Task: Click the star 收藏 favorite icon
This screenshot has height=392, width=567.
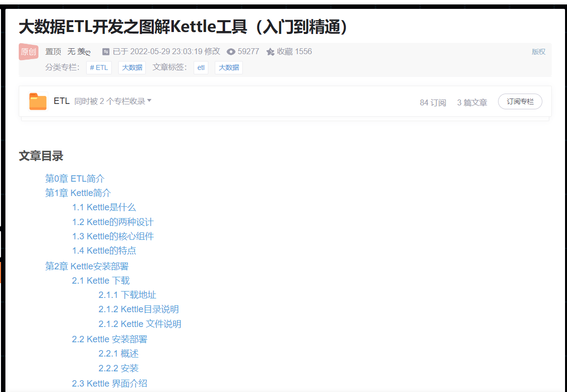Action: [270, 52]
